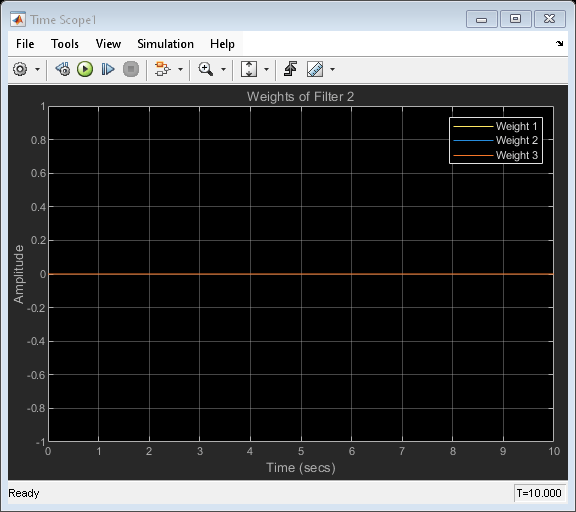Select the Zoom magnifier tool
The image size is (576, 512).
click(x=206, y=69)
